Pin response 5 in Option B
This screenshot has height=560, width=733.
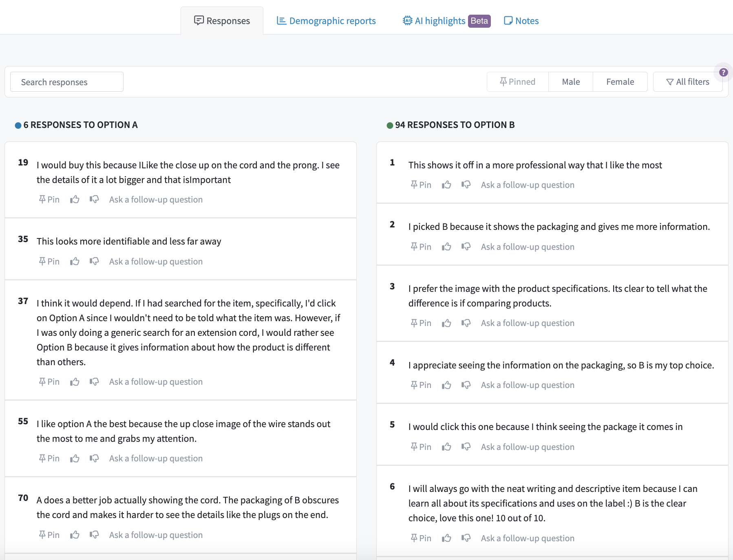tap(421, 447)
